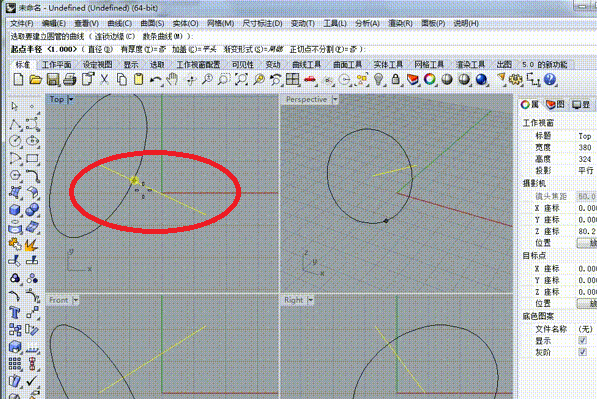This screenshot has height=399, width=597.
Task: Open Help with the question mark icon
Action: (550, 80)
